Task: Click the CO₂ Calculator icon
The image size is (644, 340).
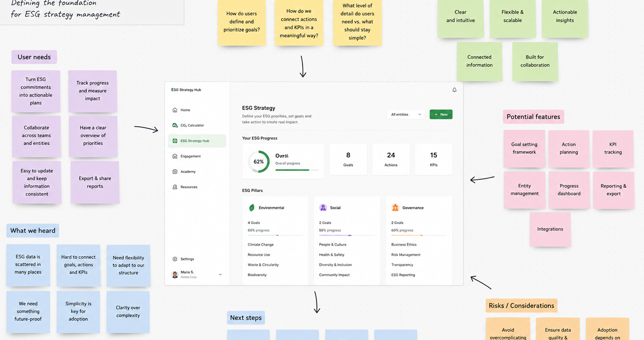Action: [x=175, y=125]
